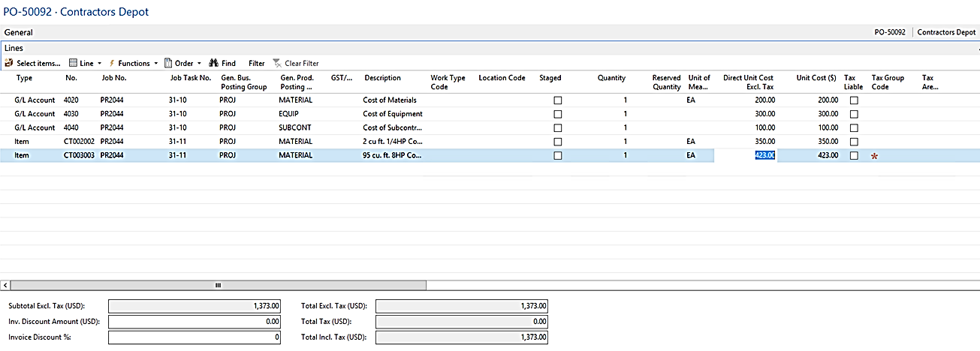The width and height of the screenshot is (980, 351).
Task: Click the Lines section header
Action: (14, 48)
